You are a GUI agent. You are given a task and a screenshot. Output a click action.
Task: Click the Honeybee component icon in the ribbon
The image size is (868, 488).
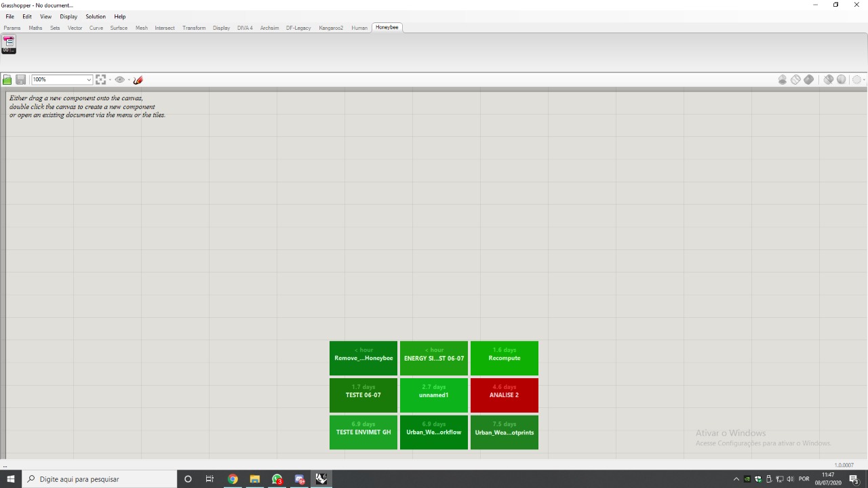click(x=8, y=45)
